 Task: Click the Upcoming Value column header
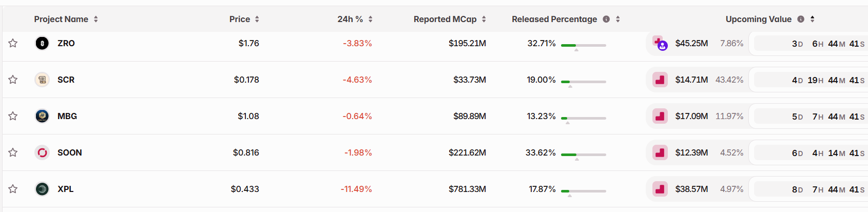coord(758,19)
